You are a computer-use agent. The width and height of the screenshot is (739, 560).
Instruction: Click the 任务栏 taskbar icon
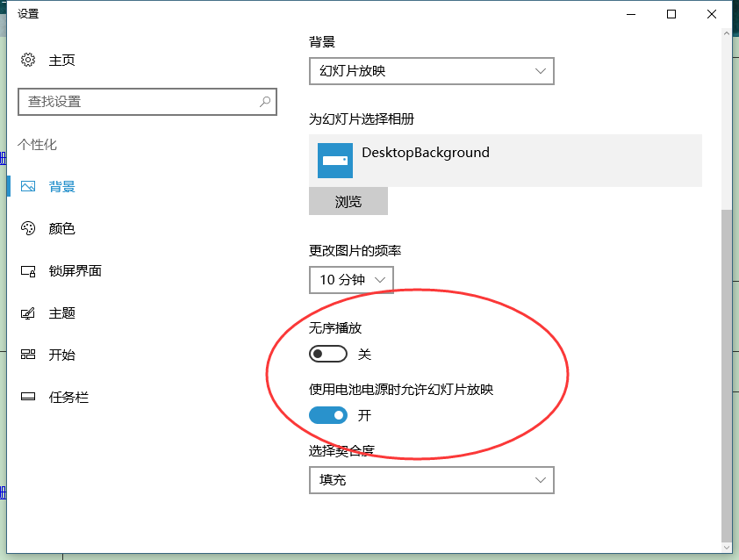click(28, 397)
